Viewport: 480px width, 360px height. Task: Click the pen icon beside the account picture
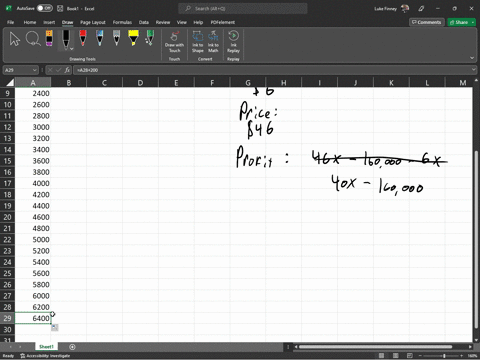421,8
